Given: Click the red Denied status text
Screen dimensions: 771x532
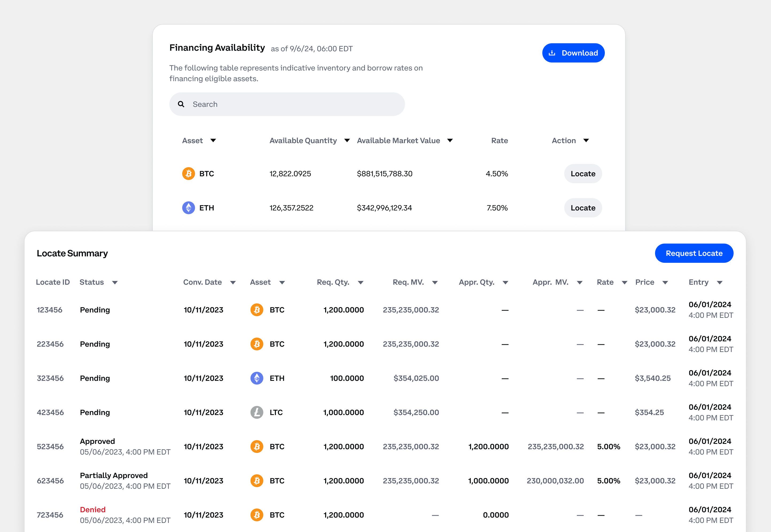Looking at the screenshot, I should (x=93, y=510).
